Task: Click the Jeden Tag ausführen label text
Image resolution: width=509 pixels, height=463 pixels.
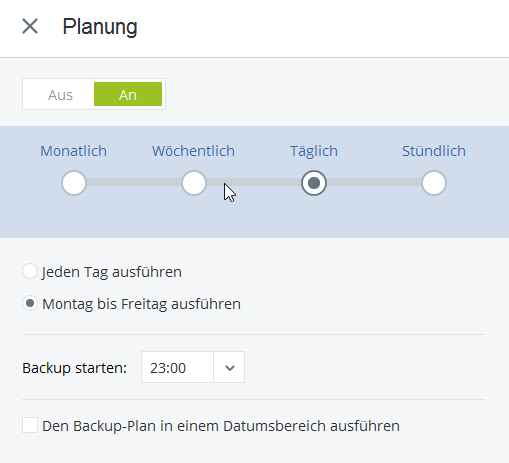Action: tap(112, 272)
